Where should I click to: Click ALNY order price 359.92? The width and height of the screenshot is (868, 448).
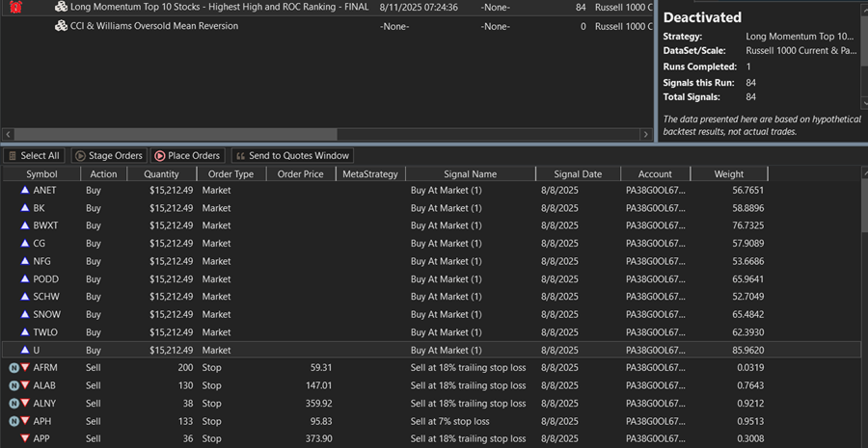[319, 403]
